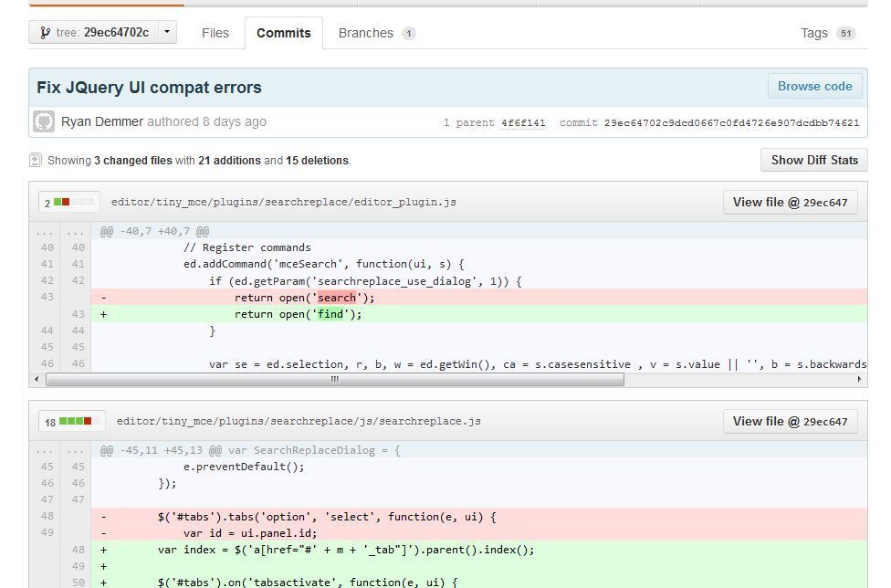Click hunk header with SearchReplaceDialog
This screenshot has width=891, height=588.
click(x=479, y=450)
